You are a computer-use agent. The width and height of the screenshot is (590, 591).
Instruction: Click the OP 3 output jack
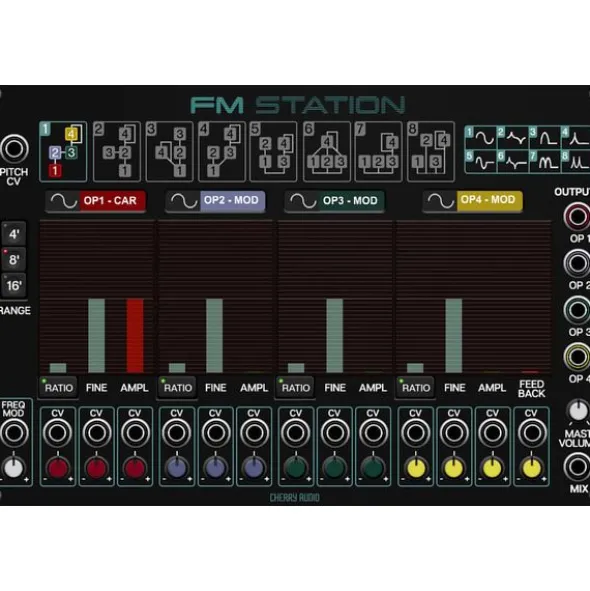pos(577,310)
